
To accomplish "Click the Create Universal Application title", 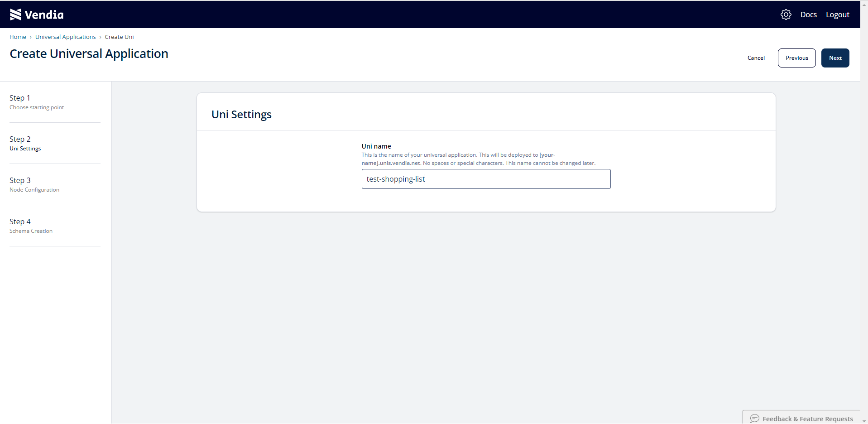I will click(x=89, y=54).
